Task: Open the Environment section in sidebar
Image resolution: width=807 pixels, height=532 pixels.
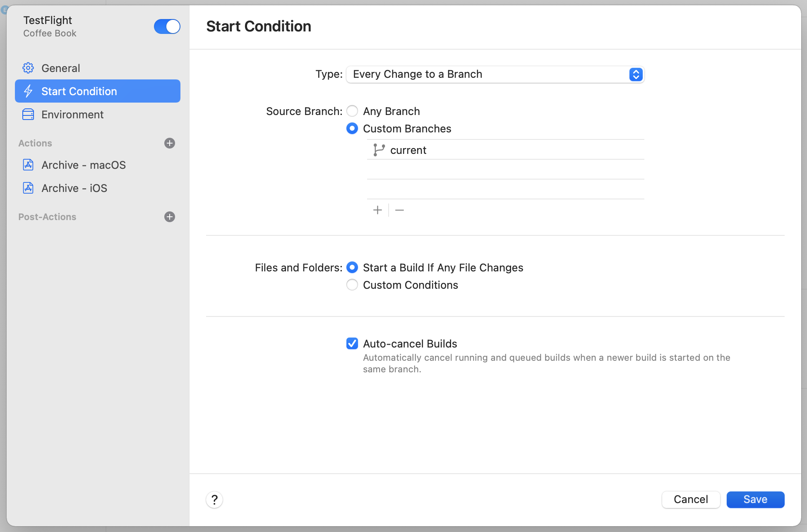Action: coord(72,115)
